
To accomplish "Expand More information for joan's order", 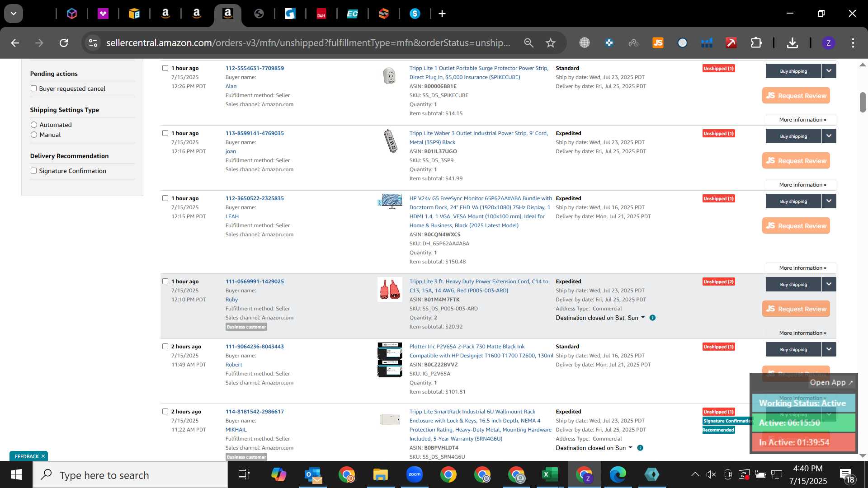I will [x=801, y=185].
